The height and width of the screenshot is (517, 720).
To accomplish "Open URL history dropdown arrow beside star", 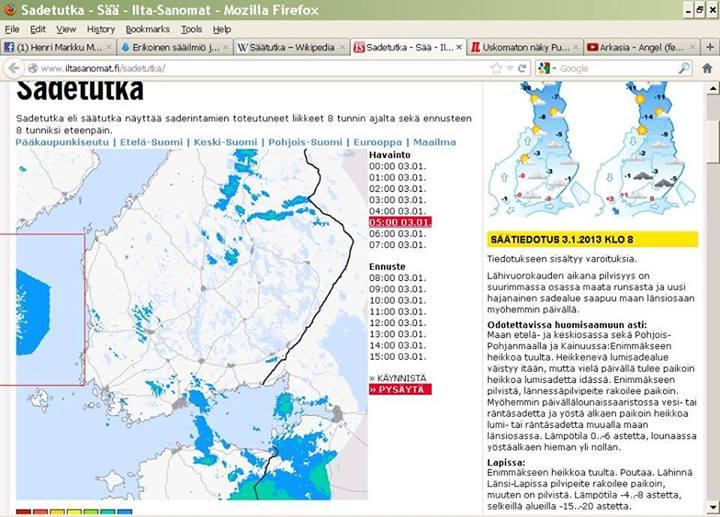I will [x=510, y=68].
